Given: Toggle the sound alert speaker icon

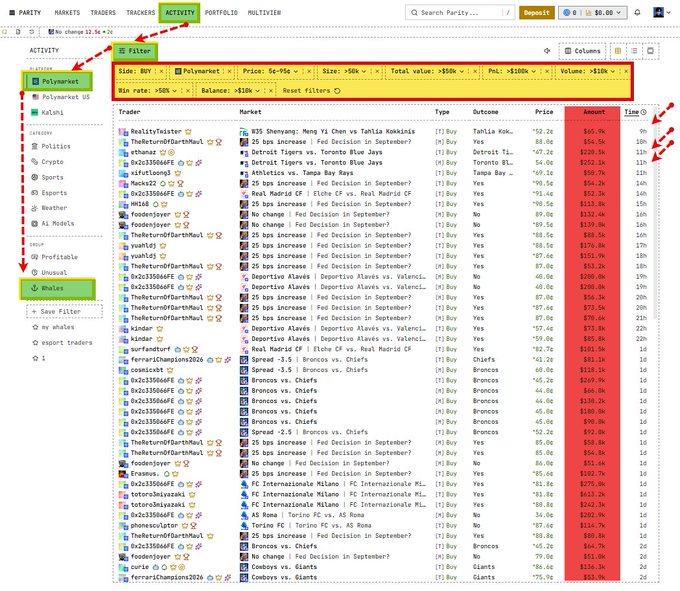Looking at the screenshot, I should [547, 51].
